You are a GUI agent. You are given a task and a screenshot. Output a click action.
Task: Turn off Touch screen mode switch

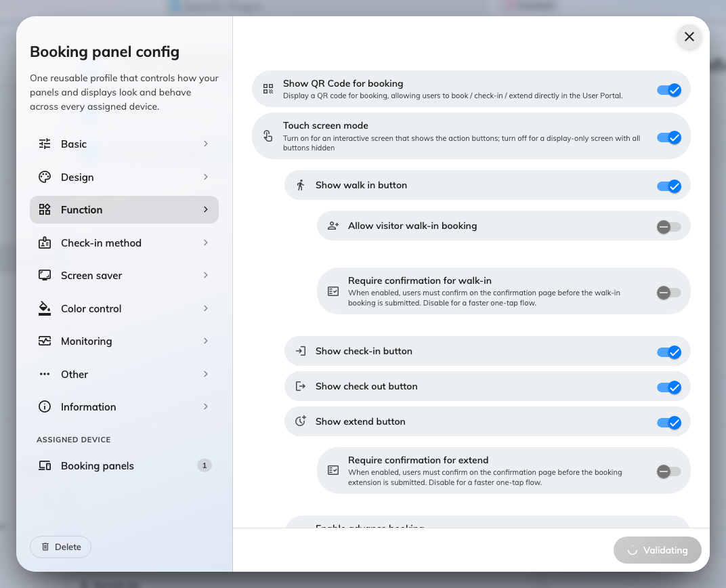point(669,138)
